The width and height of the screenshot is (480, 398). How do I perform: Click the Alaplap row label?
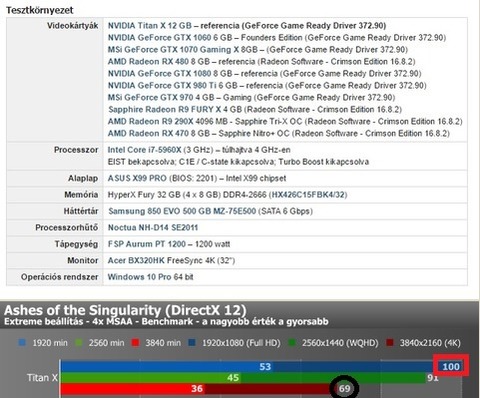pos(83,178)
